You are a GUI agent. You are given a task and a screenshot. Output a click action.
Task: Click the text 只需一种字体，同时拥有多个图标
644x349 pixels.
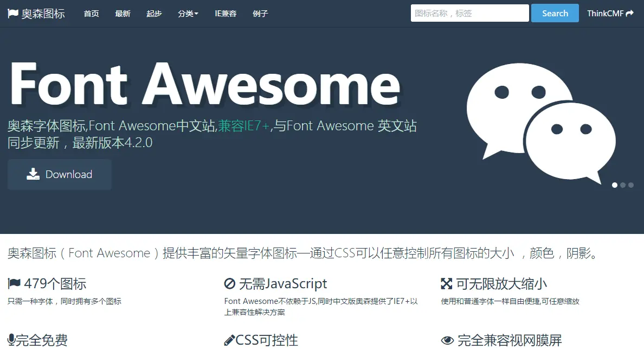pos(65,301)
